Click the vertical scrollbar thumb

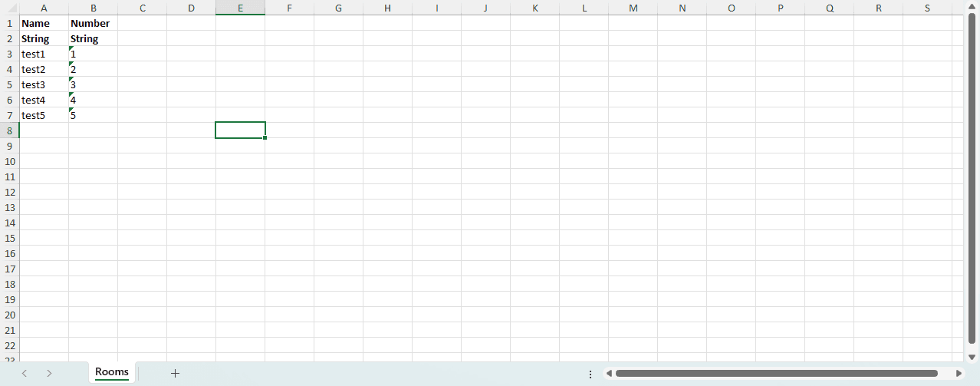972,178
